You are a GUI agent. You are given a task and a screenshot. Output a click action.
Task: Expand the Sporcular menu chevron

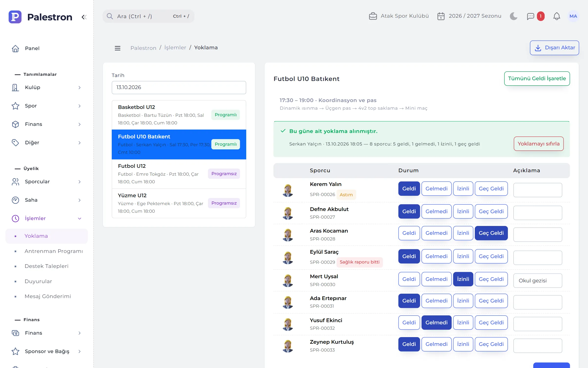coord(79,182)
